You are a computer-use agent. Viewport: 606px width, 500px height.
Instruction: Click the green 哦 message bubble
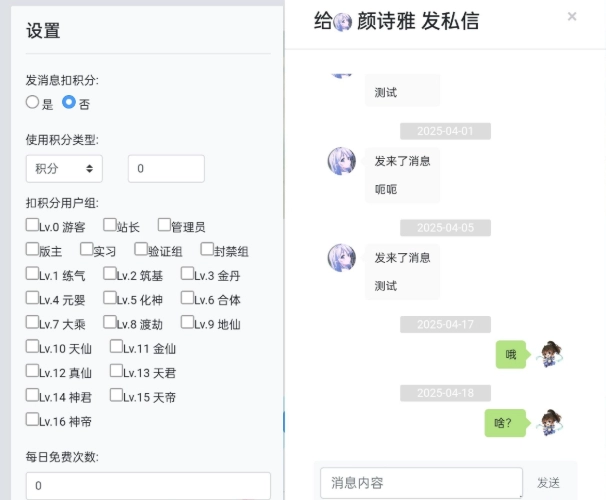coord(511,354)
